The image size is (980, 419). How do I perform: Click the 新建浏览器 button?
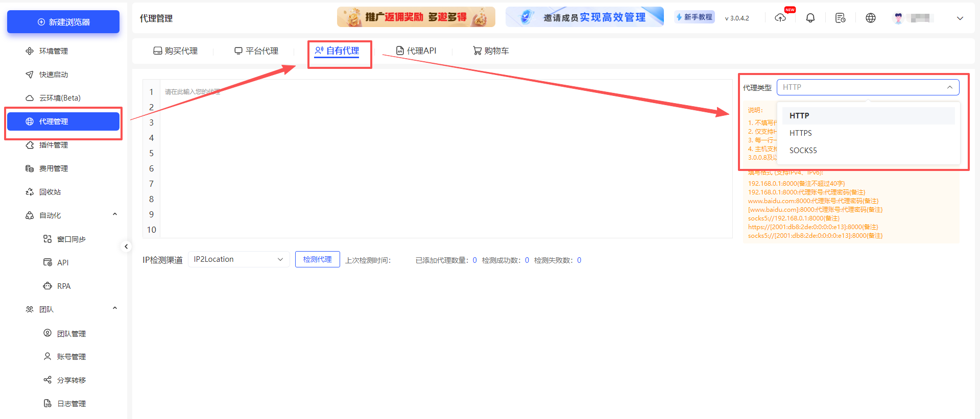[x=63, y=22]
